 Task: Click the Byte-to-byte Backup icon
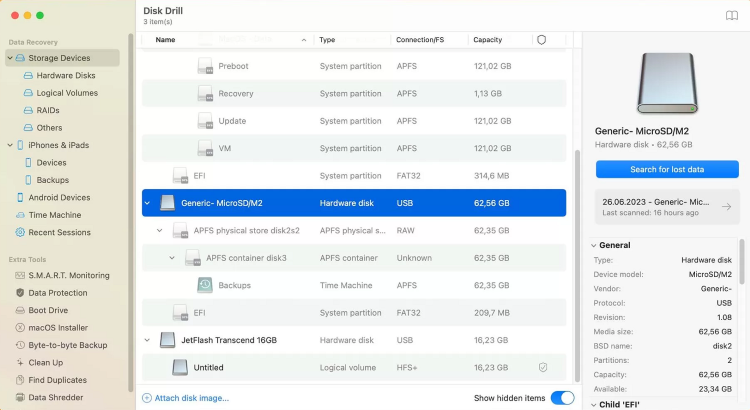pyautogui.click(x=20, y=345)
